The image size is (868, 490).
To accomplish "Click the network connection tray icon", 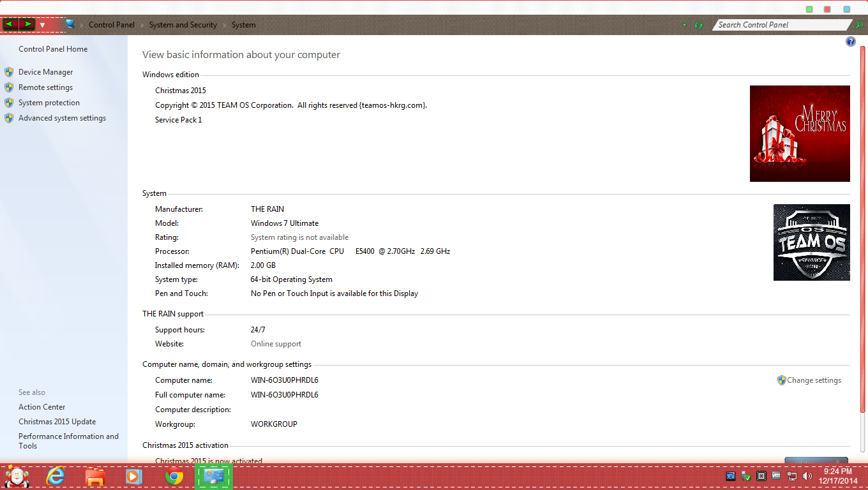I will [792, 476].
